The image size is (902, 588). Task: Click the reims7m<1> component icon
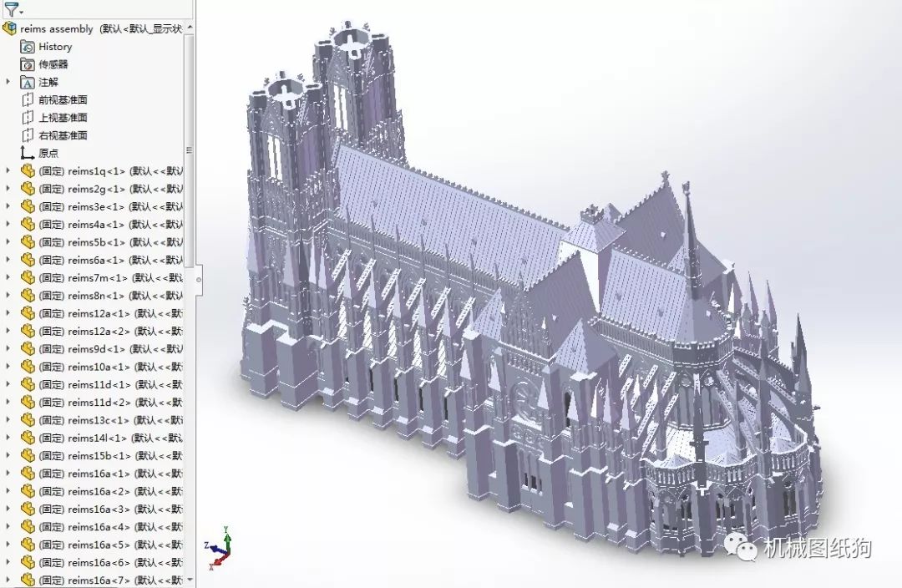coord(28,278)
